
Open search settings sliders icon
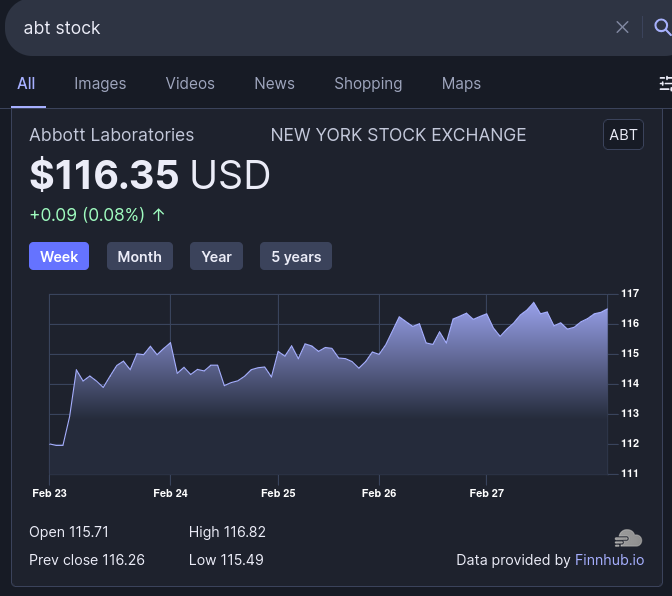pos(665,84)
